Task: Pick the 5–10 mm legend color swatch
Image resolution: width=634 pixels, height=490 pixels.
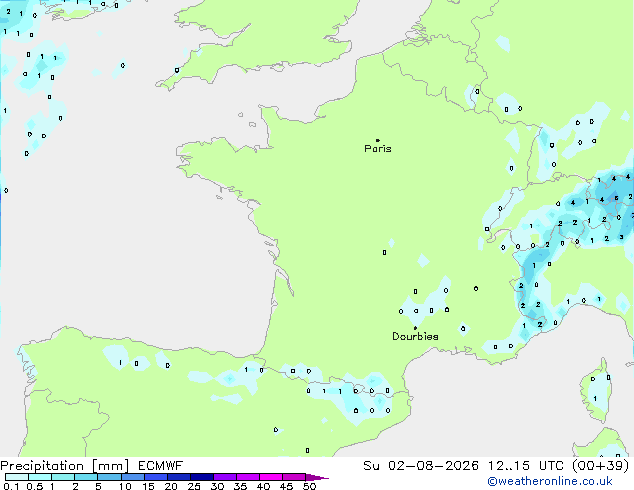Action: pyautogui.click(x=109, y=477)
